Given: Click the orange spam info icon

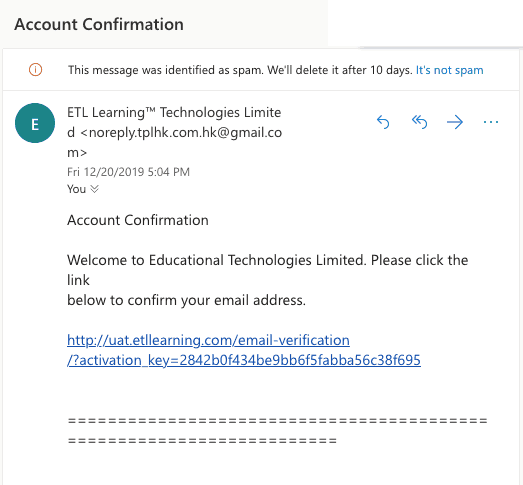Looking at the screenshot, I should (x=35, y=70).
